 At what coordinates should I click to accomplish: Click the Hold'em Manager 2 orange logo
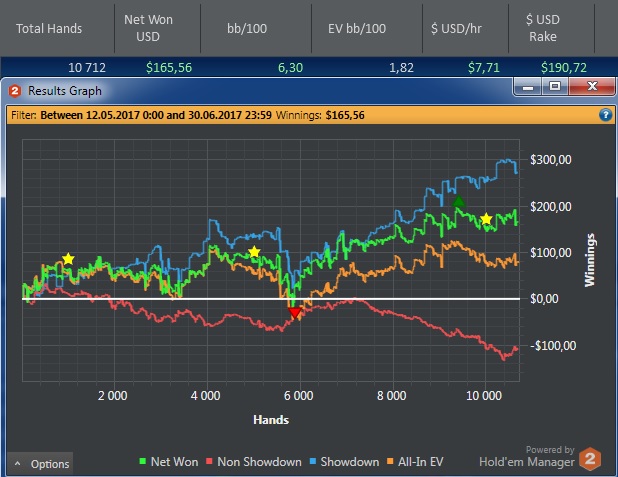pos(590,459)
